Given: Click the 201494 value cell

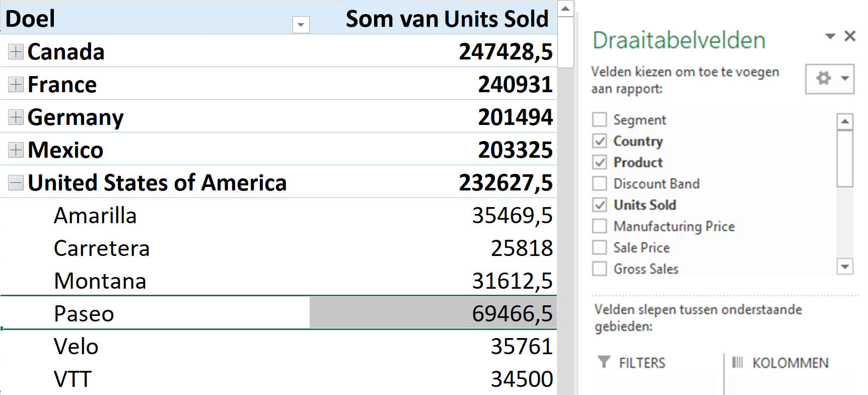Looking at the screenshot, I should (x=433, y=117).
